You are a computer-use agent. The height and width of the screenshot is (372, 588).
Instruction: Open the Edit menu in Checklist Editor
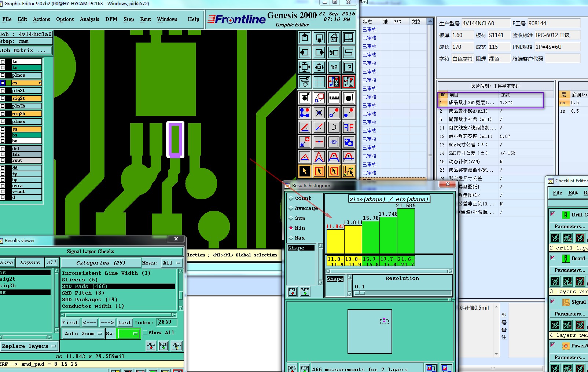573,193
